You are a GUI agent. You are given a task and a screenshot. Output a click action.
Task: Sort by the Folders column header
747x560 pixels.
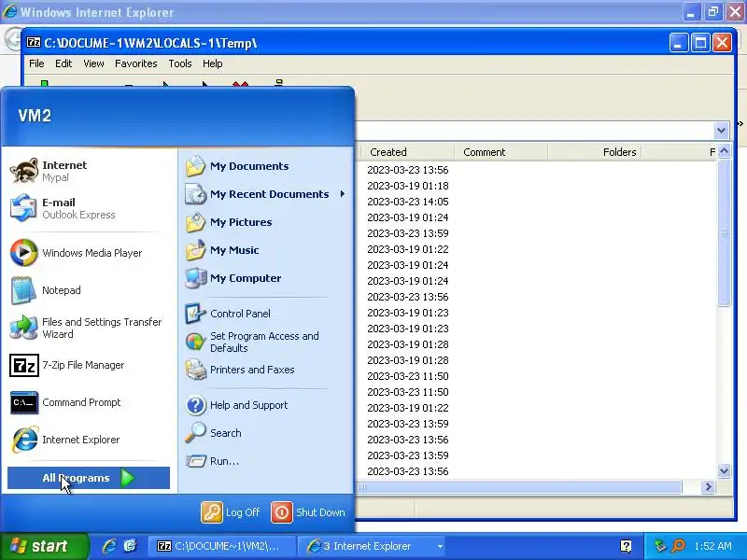594,152
